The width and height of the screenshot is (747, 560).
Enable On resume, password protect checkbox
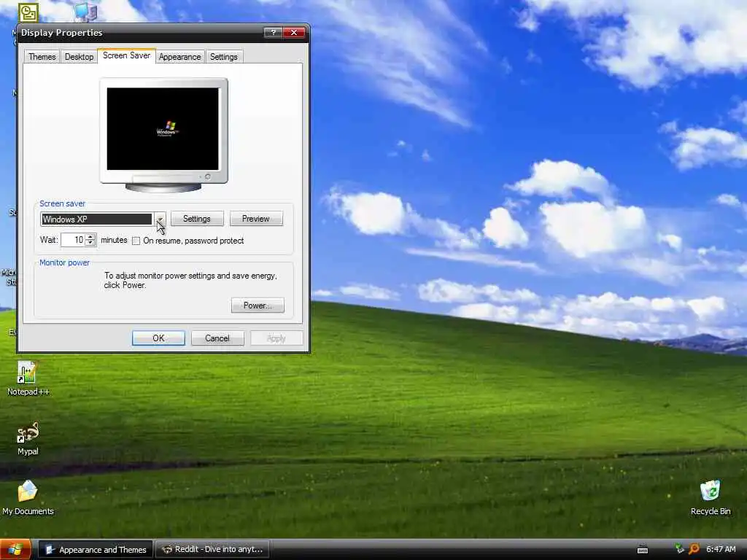coord(136,241)
